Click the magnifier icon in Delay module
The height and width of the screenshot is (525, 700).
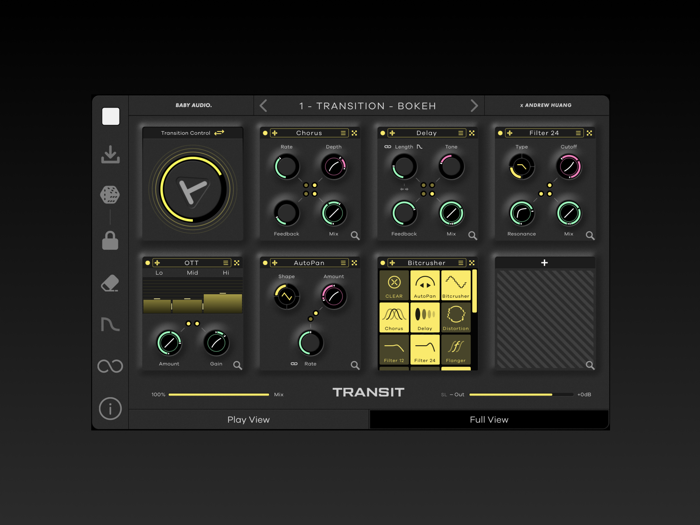tap(472, 235)
